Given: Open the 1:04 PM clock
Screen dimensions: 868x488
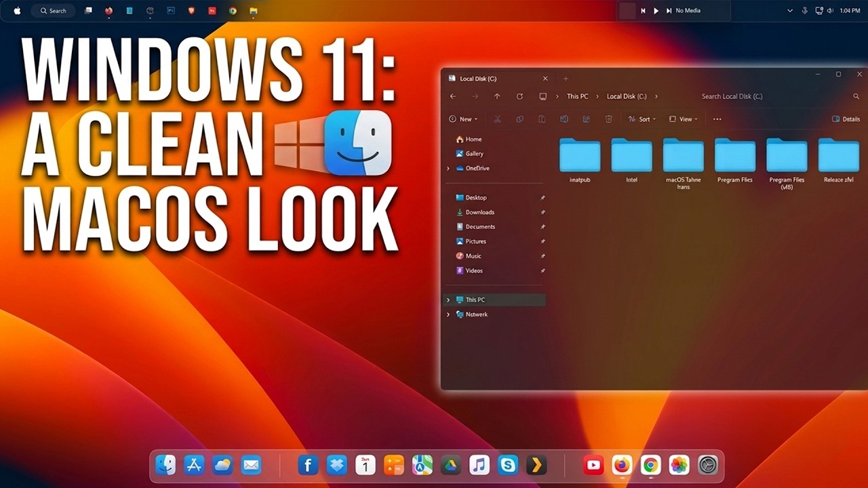Looking at the screenshot, I should click(850, 11).
